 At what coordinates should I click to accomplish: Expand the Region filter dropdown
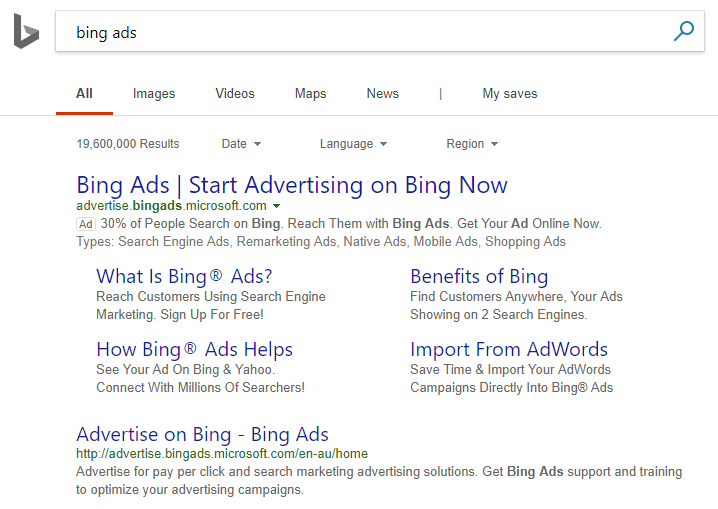point(472,144)
